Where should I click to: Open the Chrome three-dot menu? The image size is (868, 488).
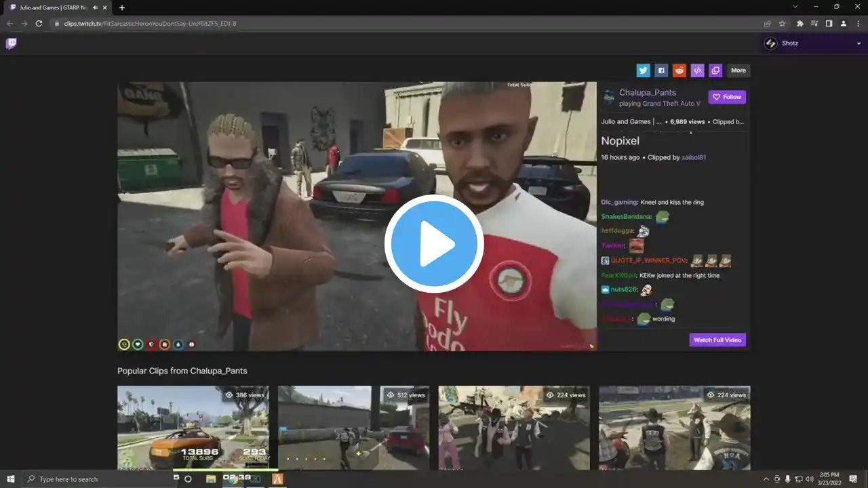(x=858, y=23)
